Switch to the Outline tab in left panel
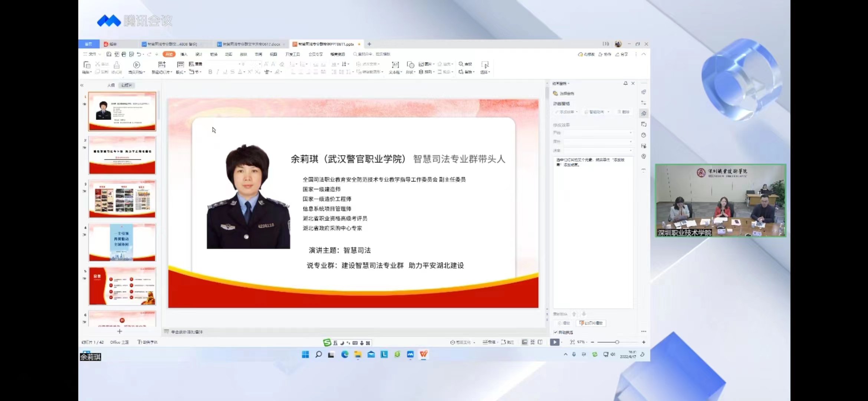This screenshot has width=868, height=401. click(x=111, y=85)
